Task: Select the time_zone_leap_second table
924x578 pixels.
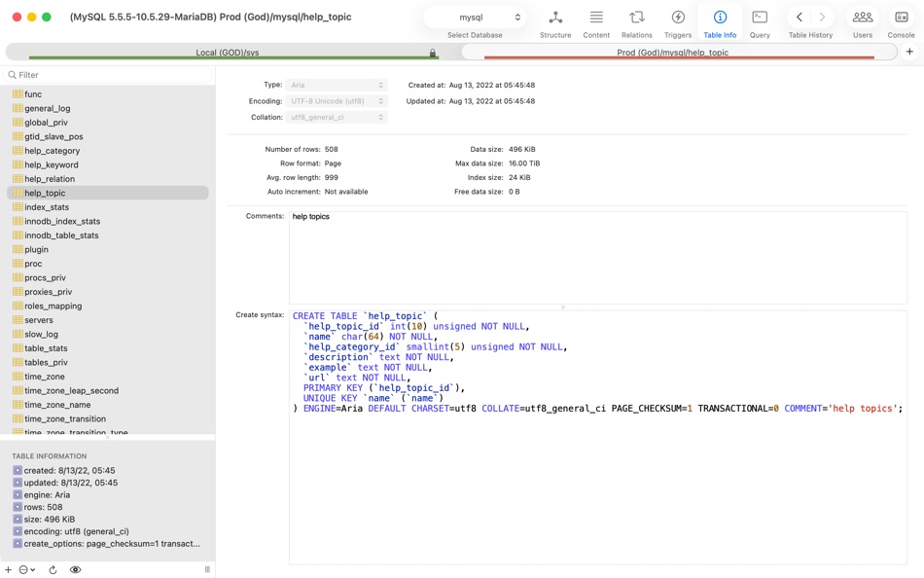Action: coord(107,391)
